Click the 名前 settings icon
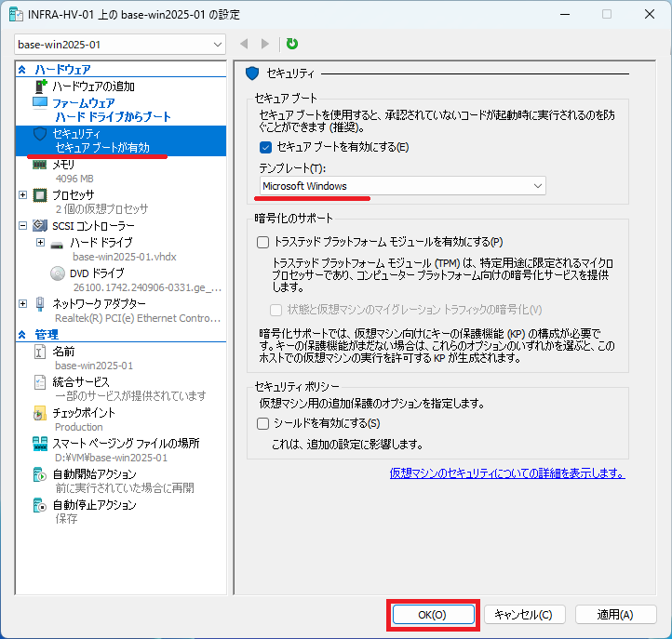 tap(40, 352)
